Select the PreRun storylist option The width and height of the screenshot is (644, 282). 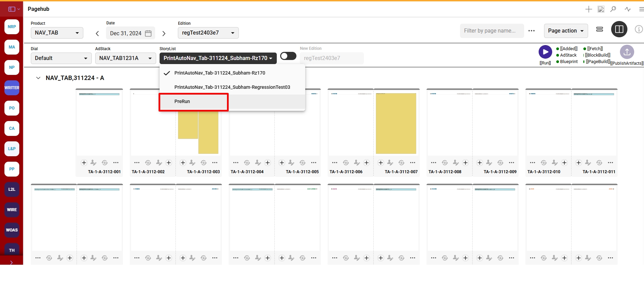tap(182, 102)
